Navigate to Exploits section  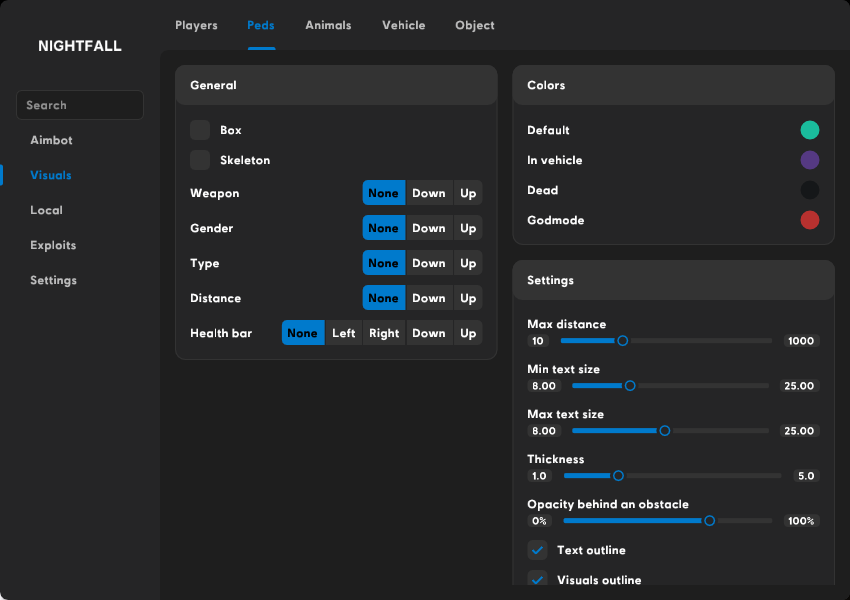pos(53,245)
